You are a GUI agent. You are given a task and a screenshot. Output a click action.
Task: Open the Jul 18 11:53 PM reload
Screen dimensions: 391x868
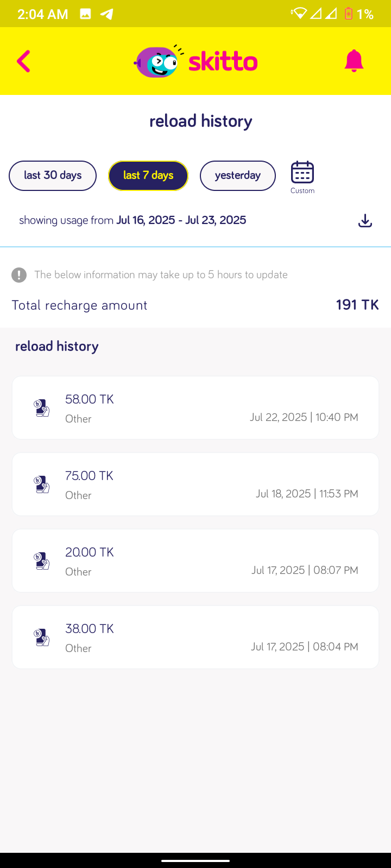(195, 484)
